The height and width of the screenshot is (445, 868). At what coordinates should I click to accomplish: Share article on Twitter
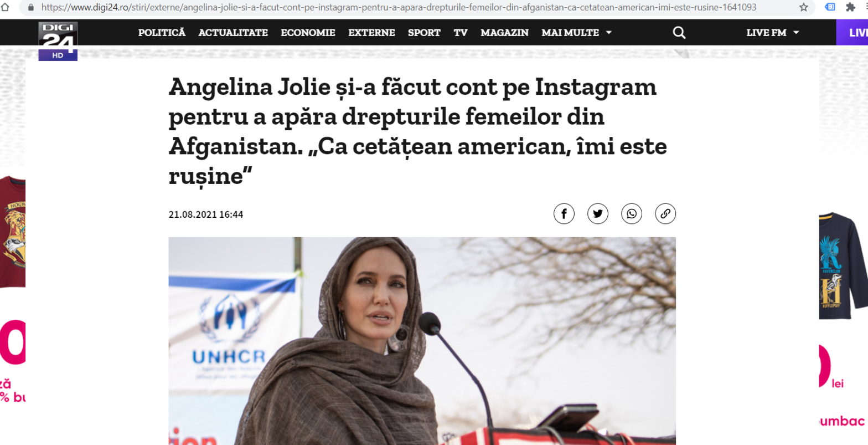click(x=598, y=214)
